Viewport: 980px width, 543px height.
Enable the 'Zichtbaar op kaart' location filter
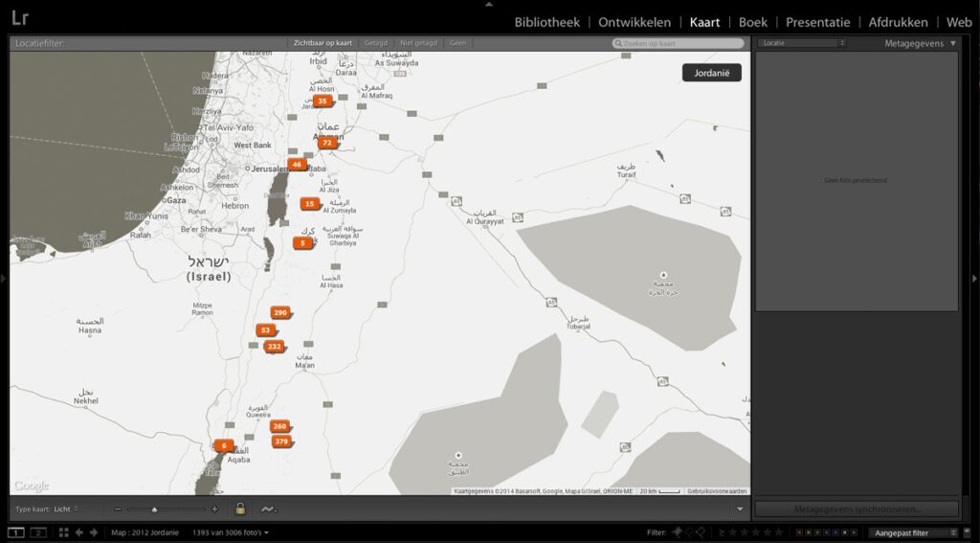tap(323, 43)
